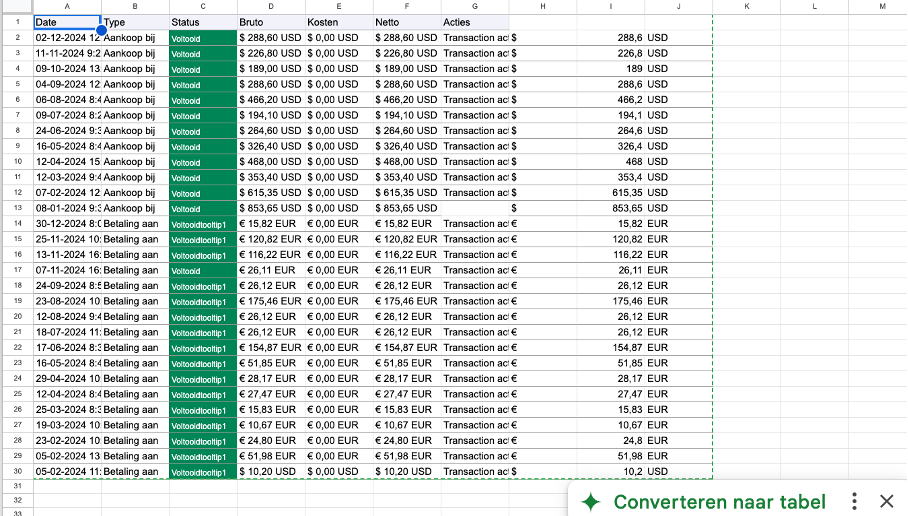Select column C header
The image size is (908, 516).
203,7
